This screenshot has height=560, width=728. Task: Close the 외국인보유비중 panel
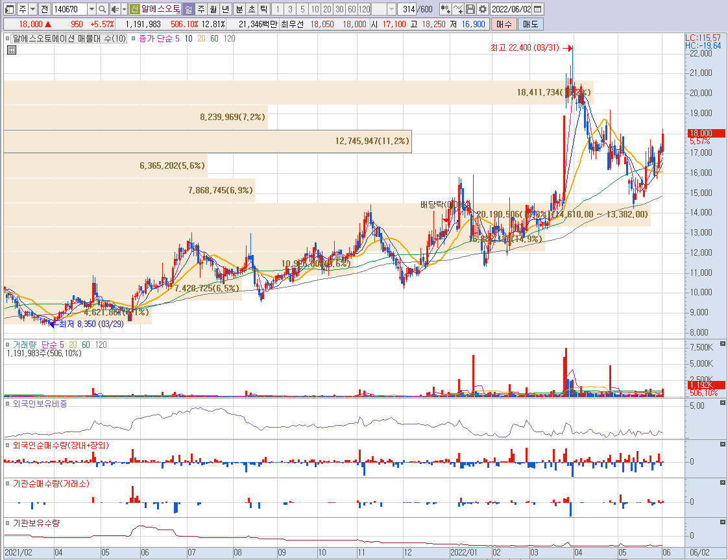(x=722, y=403)
